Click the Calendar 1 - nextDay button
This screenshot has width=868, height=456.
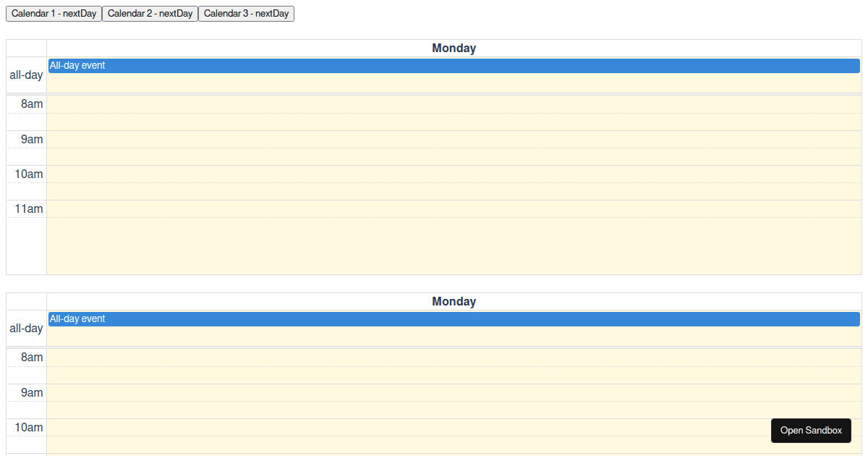(54, 14)
